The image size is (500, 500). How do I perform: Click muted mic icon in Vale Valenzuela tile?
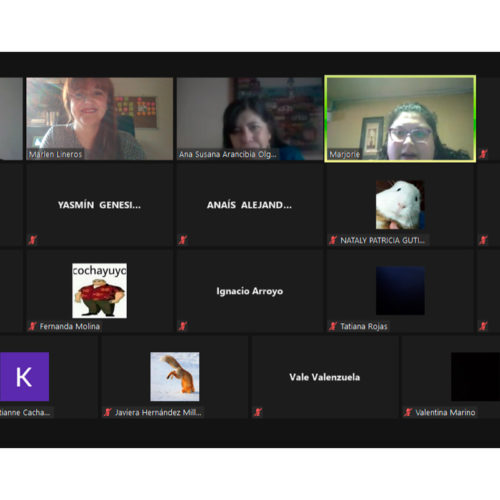tap(258, 412)
